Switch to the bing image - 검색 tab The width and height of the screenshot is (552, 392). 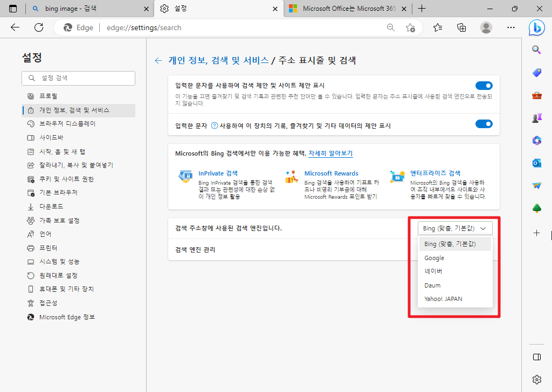[90, 9]
